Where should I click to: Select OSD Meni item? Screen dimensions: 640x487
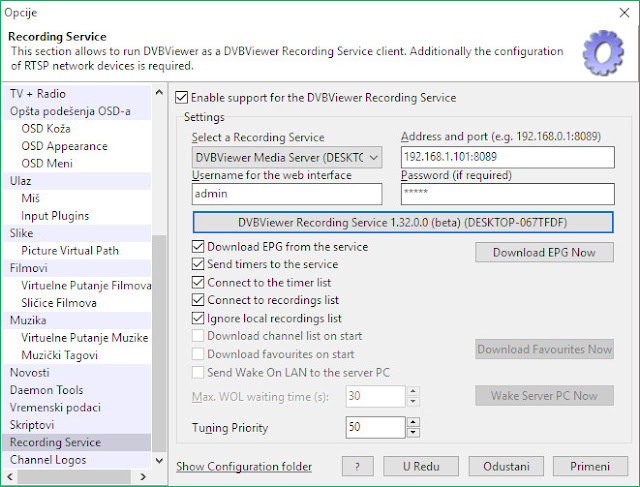pos(47,164)
